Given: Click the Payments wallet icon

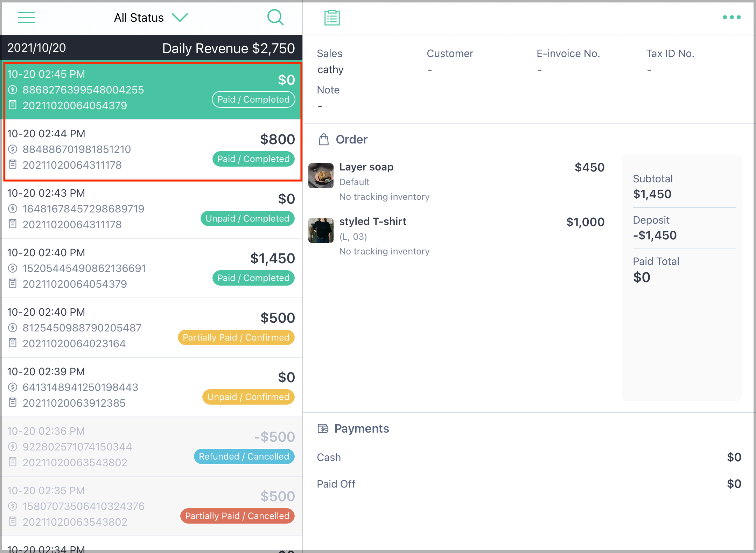Looking at the screenshot, I should coord(323,428).
